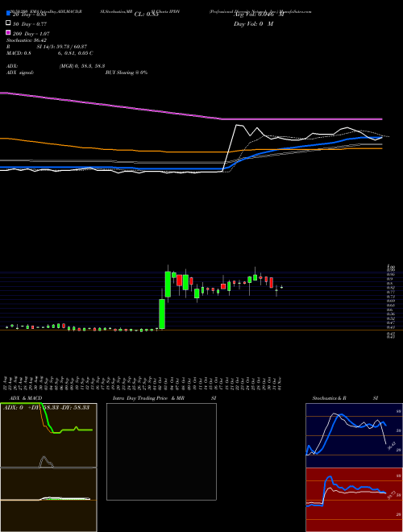Click the white 50 Day legend swatch

[x=8, y=23]
